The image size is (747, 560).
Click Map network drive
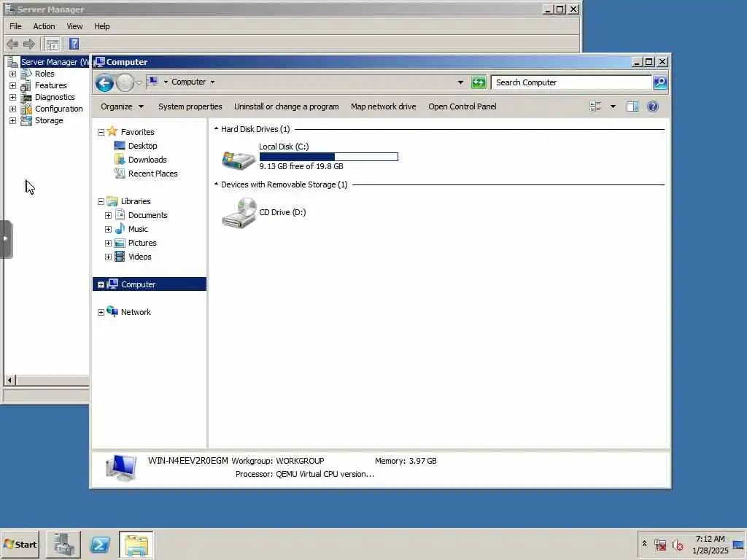(383, 106)
